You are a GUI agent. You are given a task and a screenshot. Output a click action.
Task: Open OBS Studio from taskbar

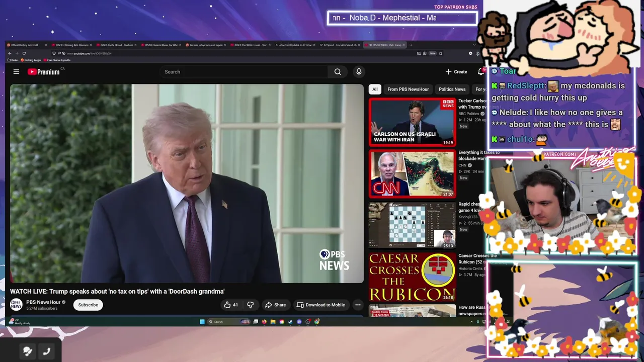[x=308, y=322]
